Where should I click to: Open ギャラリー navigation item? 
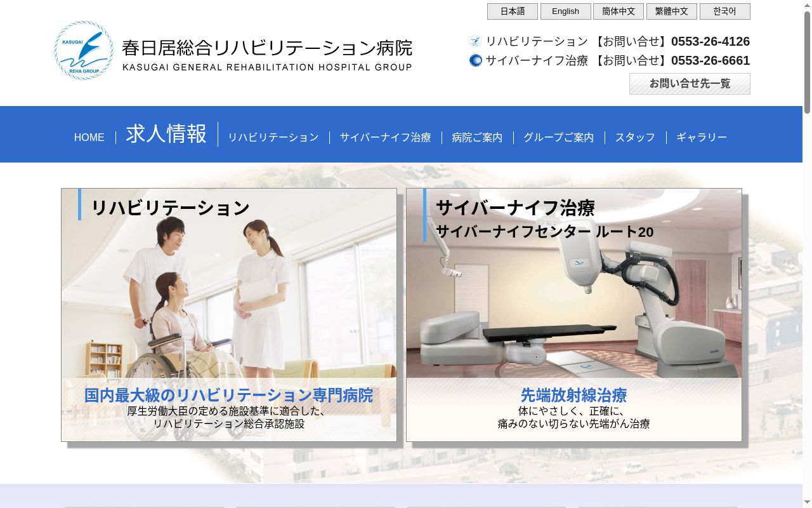(702, 137)
